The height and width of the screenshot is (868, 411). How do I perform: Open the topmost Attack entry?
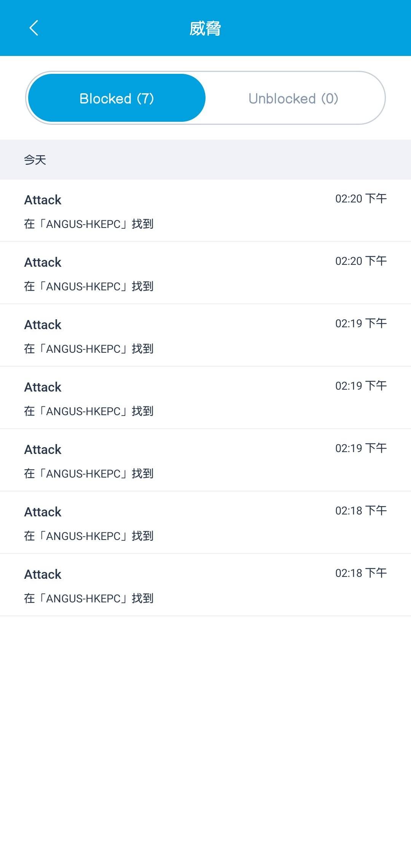(x=205, y=210)
